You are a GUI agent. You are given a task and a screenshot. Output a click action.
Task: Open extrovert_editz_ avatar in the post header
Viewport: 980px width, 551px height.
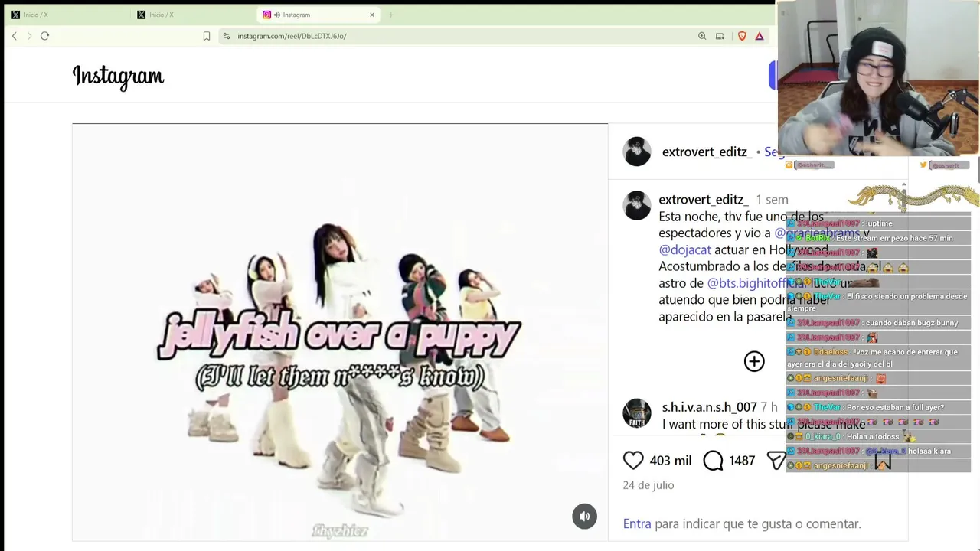pos(637,152)
